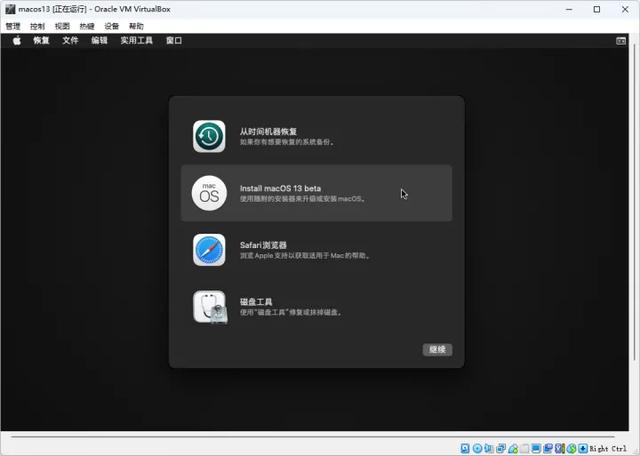640x456 pixels.
Task: Click the display status icon
Action: point(536,449)
